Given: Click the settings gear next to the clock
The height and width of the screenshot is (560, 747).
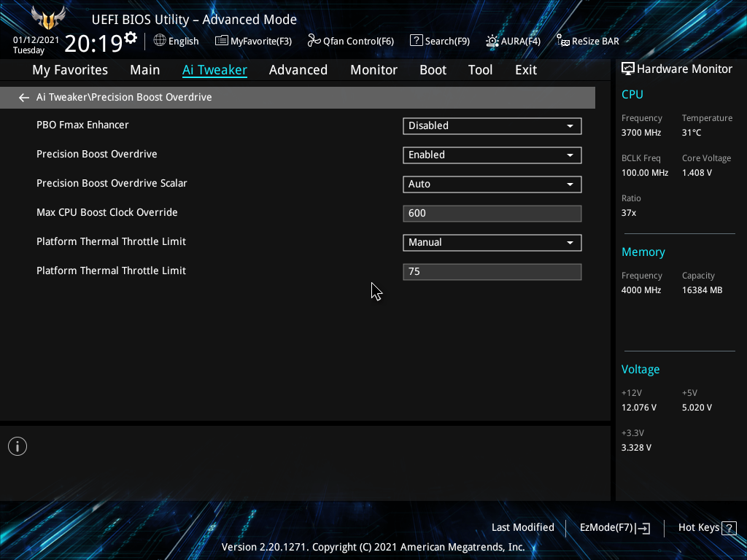Looking at the screenshot, I should 131,38.
